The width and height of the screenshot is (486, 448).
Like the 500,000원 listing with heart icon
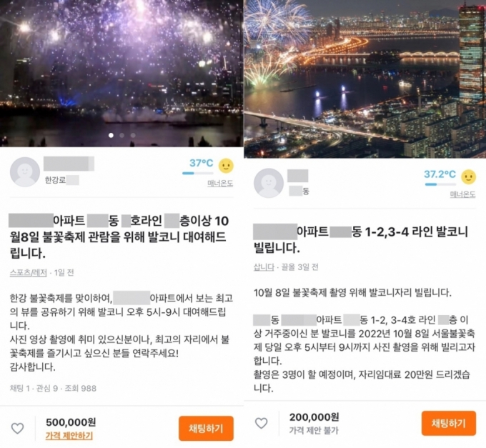(x=18, y=428)
